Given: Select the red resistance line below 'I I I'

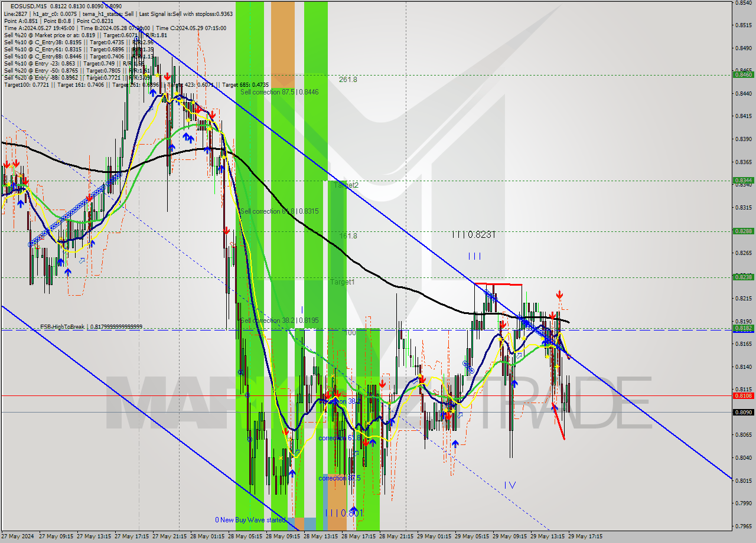Looking at the screenshot, I should 498,284.
